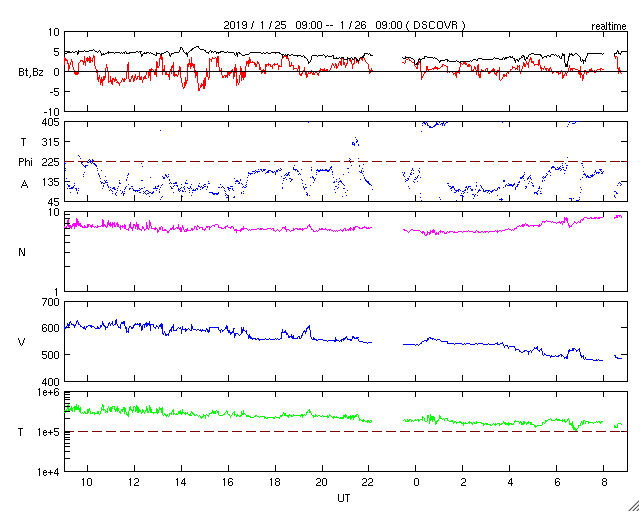The height and width of the screenshot is (512, 640).
Task: Click the "225" Phi tick label
Action: (52, 163)
